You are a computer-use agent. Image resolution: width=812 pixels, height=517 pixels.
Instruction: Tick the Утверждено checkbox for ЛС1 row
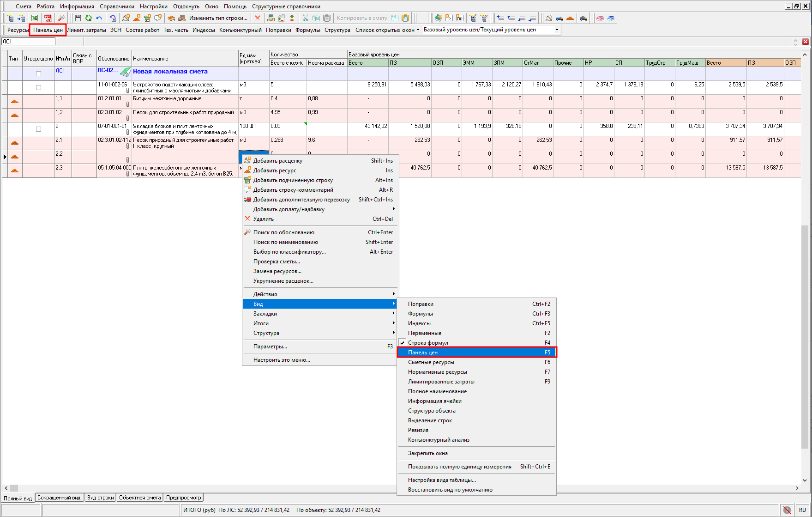click(x=38, y=73)
